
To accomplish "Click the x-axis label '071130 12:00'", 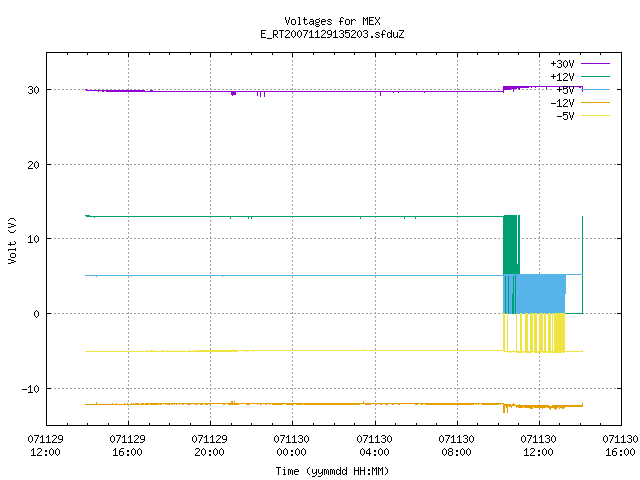I will 538,446.
